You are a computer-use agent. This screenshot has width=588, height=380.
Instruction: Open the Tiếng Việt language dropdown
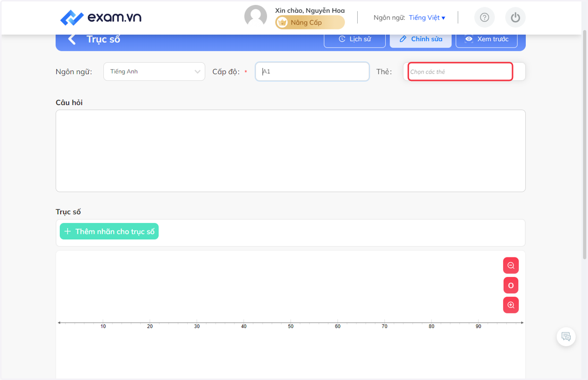click(x=427, y=18)
